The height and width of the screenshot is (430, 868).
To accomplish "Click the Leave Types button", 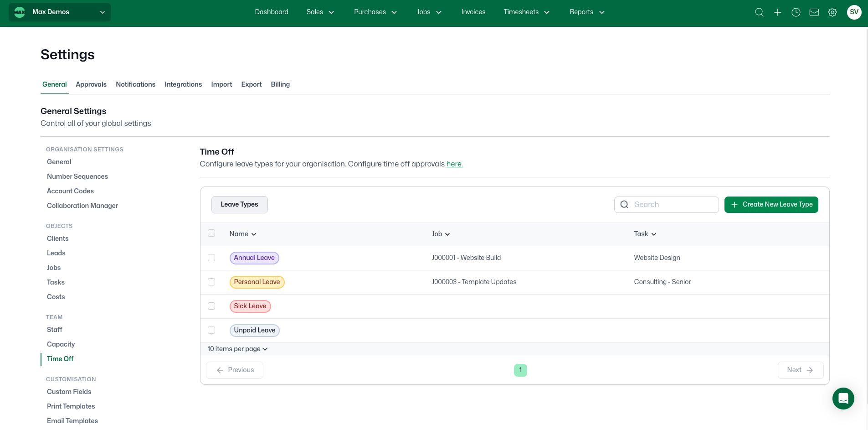I will click(x=240, y=205).
